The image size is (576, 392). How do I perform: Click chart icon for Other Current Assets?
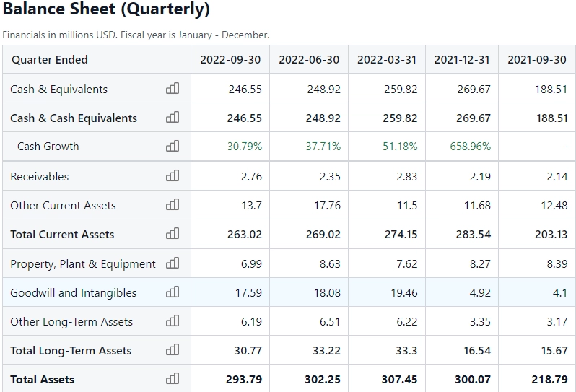[x=172, y=205]
